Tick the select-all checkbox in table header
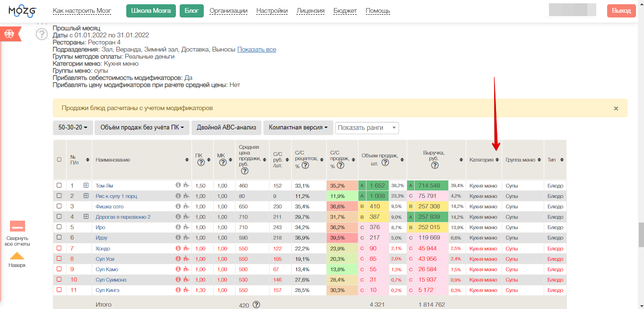 click(59, 160)
